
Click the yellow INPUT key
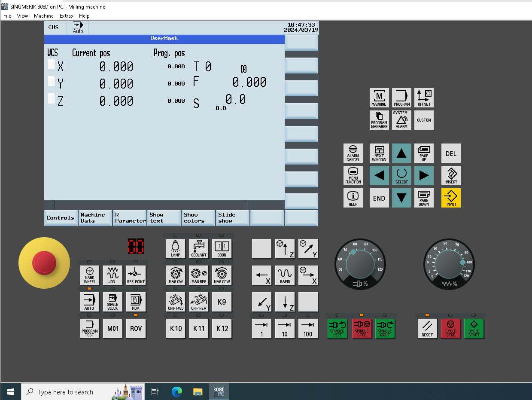tap(451, 198)
